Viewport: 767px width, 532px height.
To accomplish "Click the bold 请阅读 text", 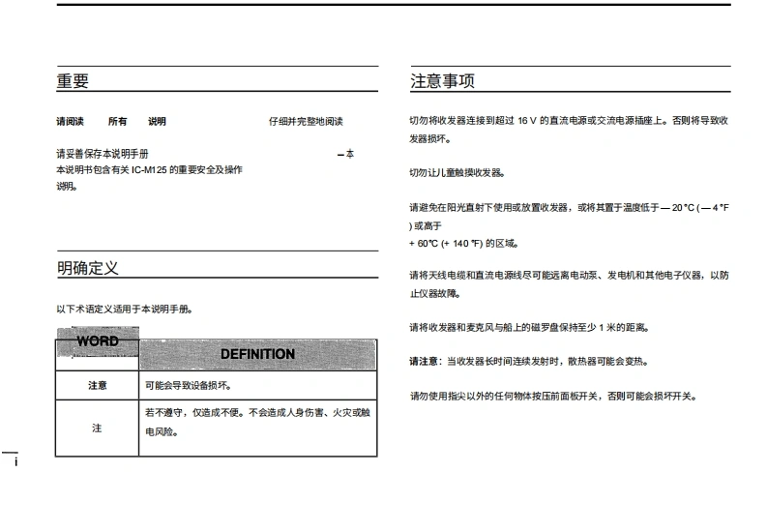I will [x=70, y=122].
